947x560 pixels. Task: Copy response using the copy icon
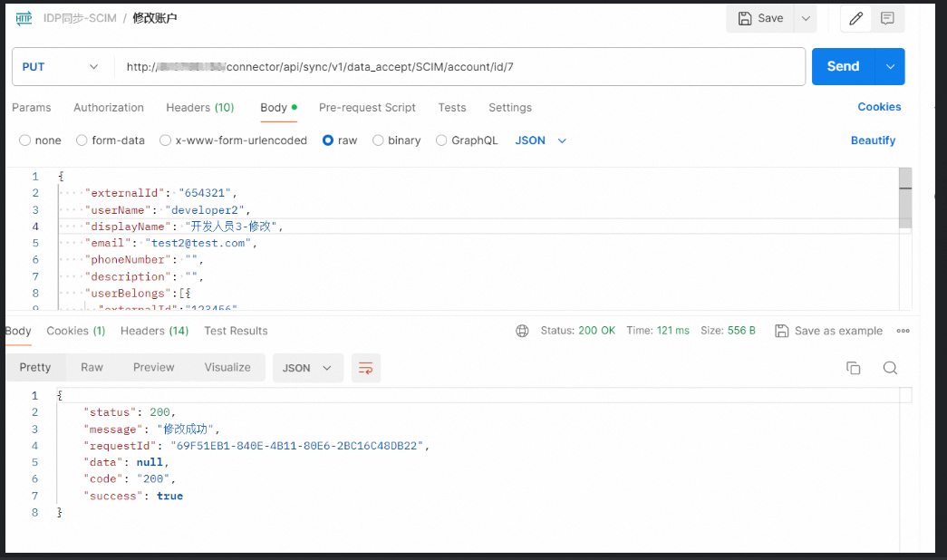pos(853,368)
